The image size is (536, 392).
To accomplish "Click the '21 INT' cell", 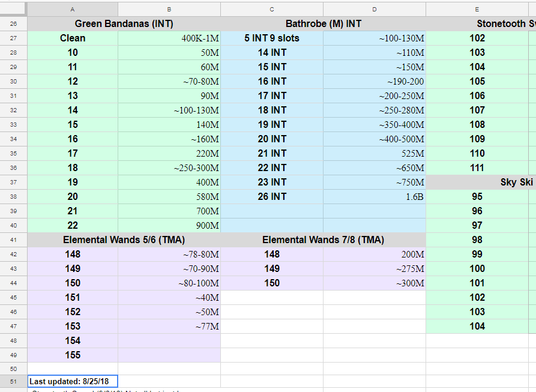I will point(272,154).
